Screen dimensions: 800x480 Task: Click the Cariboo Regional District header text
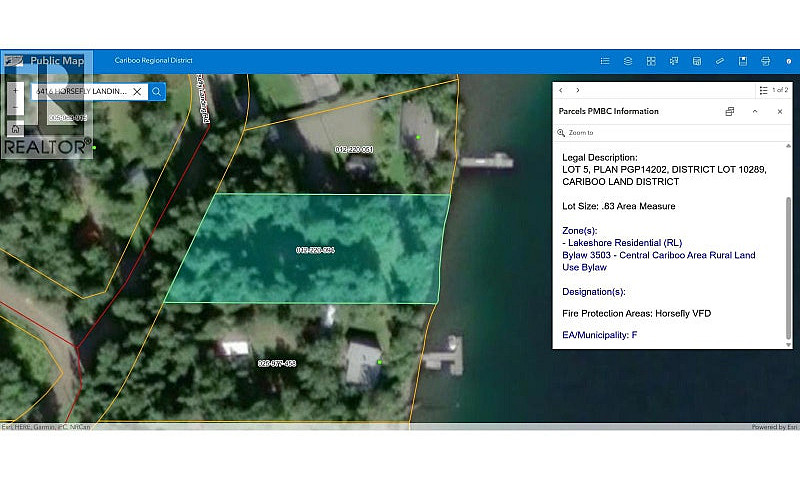(x=154, y=60)
